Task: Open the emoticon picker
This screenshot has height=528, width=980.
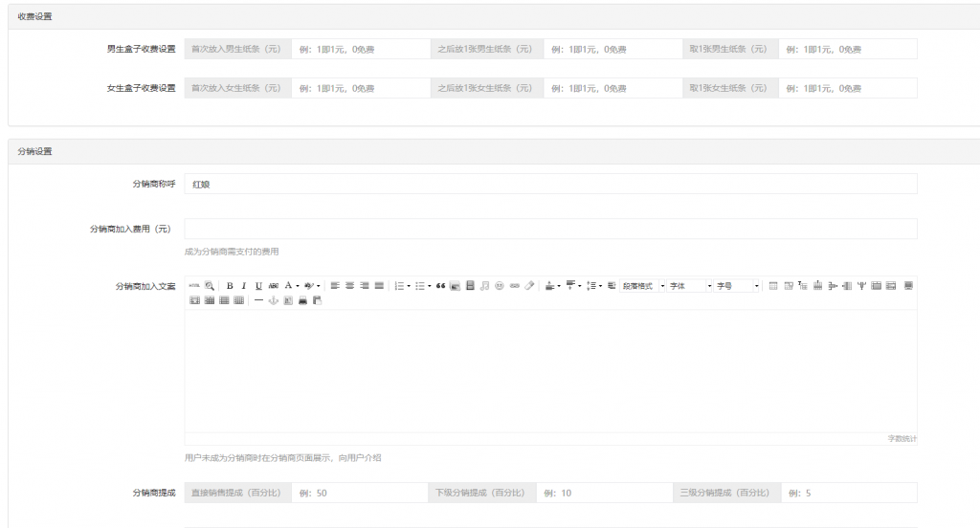Action: tap(500, 286)
